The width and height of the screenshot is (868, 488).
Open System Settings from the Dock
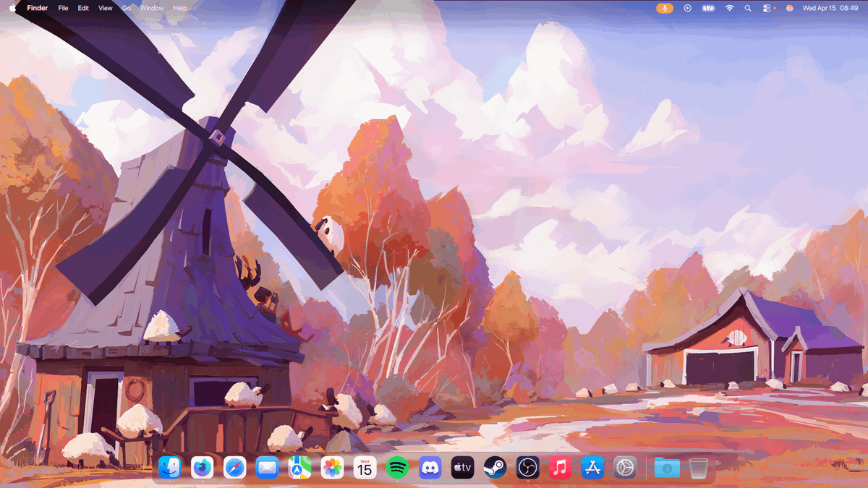[x=625, y=468]
